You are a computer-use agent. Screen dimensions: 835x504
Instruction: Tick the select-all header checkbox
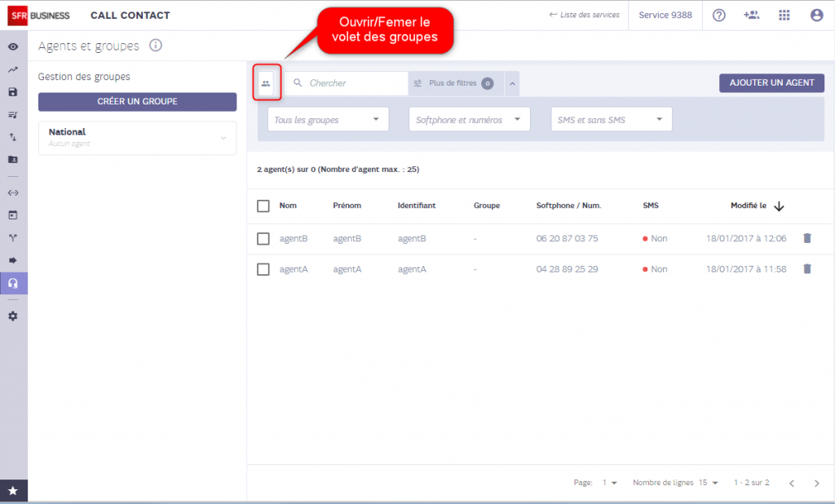(263, 206)
